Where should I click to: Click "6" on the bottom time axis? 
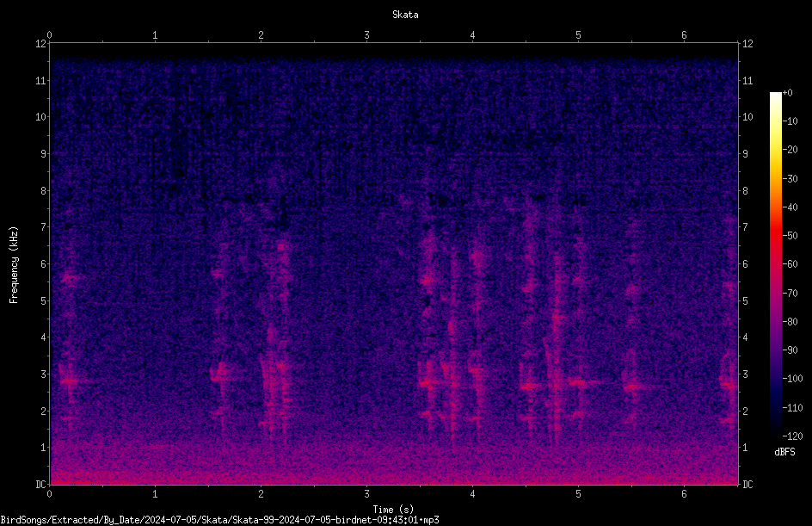click(x=684, y=494)
